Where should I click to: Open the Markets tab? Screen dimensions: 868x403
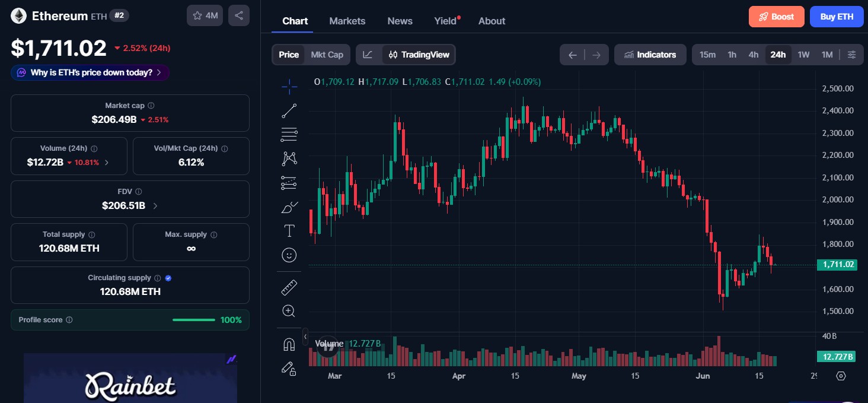pyautogui.click(x=347, y=21)
